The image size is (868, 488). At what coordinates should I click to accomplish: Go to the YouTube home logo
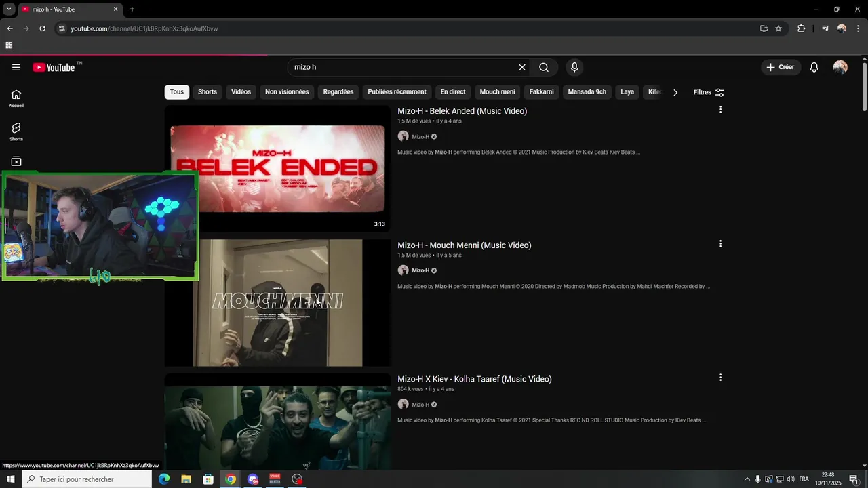click(54, 67)
